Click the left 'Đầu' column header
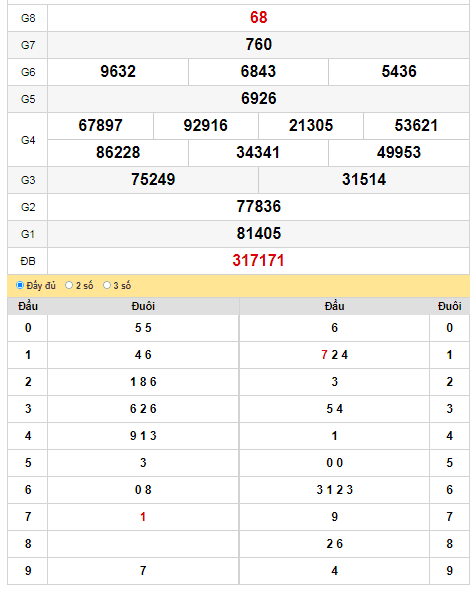Viewport: 474px width, 590px height. [28, 306]
